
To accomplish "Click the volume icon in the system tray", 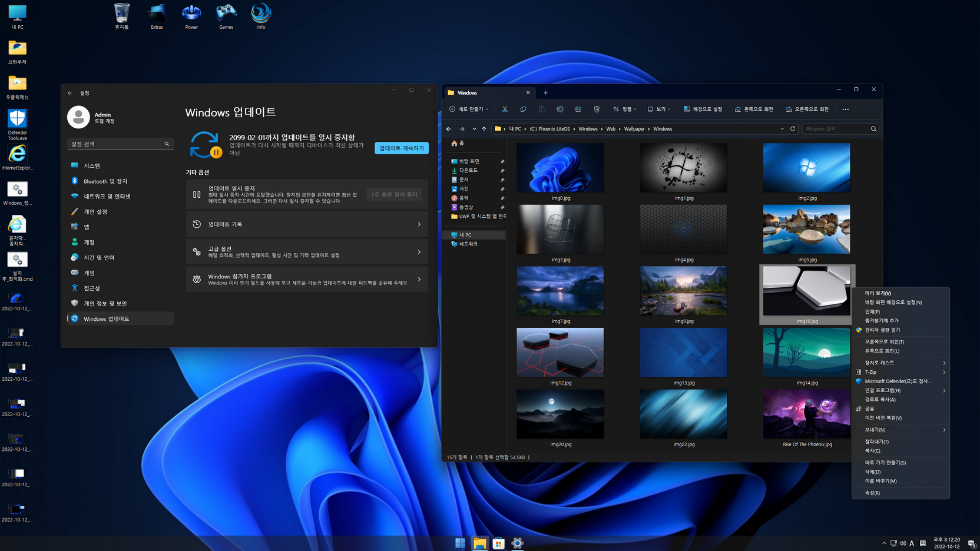I will (x=902, y=543).
